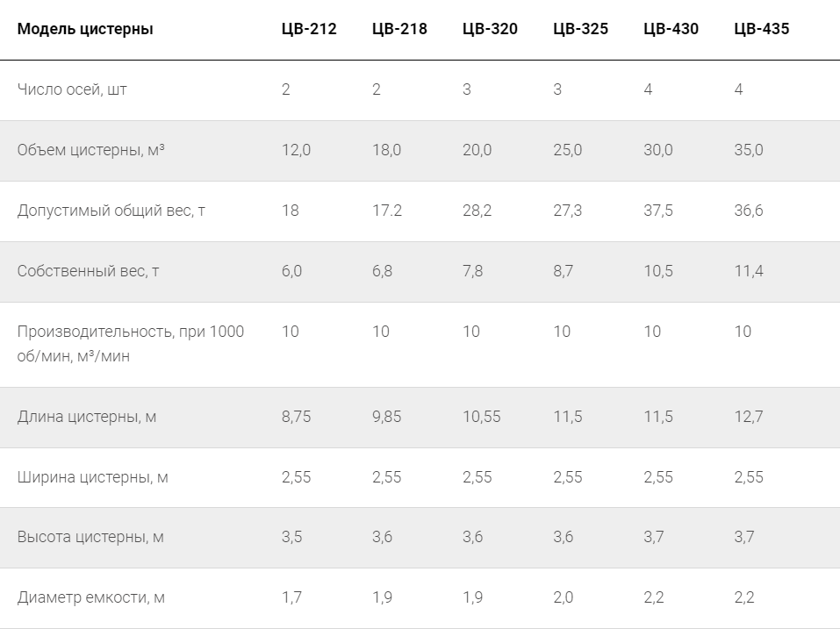The height and width of the screenshot is (629, 840).
Task: Select the ЦВ-430 model header
Action: (x=671, y=29)
